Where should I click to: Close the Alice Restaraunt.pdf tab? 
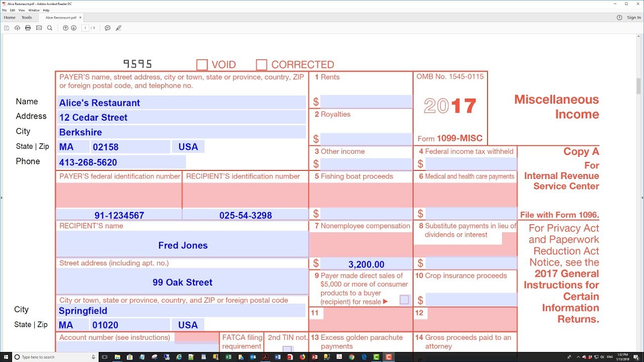tap(80, 18)
